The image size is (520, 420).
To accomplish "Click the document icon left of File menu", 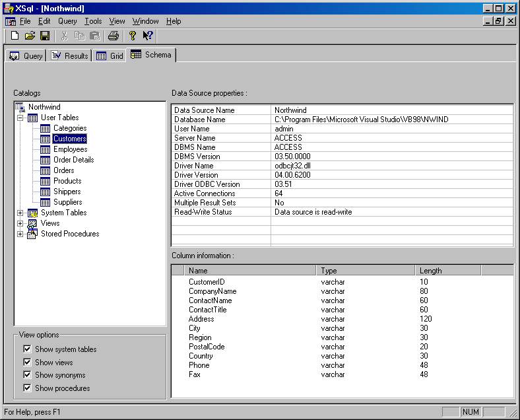I will [11, 22].
